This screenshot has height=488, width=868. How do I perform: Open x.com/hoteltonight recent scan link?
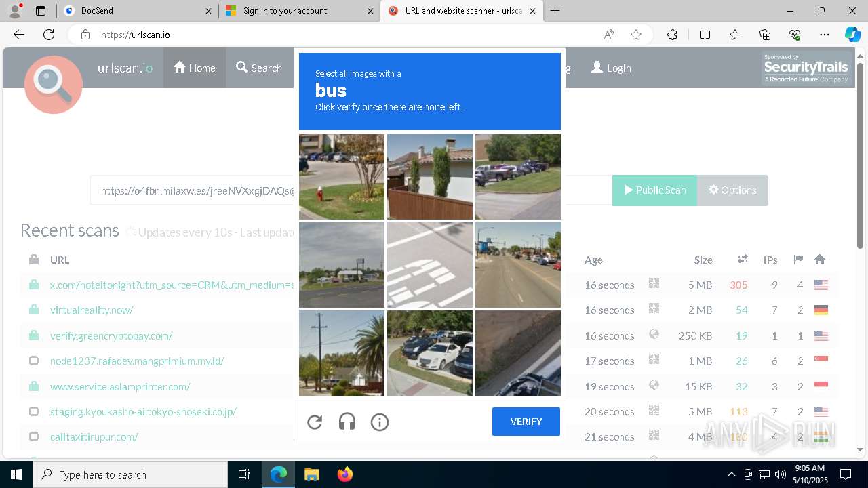click(x=172, y=285)
